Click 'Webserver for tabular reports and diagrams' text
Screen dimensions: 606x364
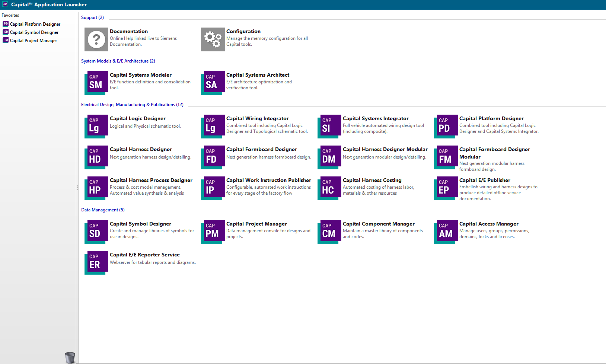coord(153,262)
